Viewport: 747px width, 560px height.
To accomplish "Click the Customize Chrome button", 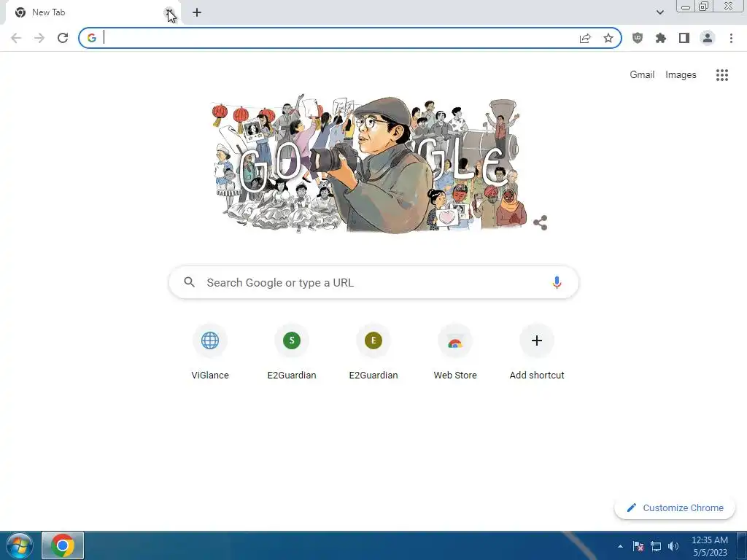I will point(675,507).
